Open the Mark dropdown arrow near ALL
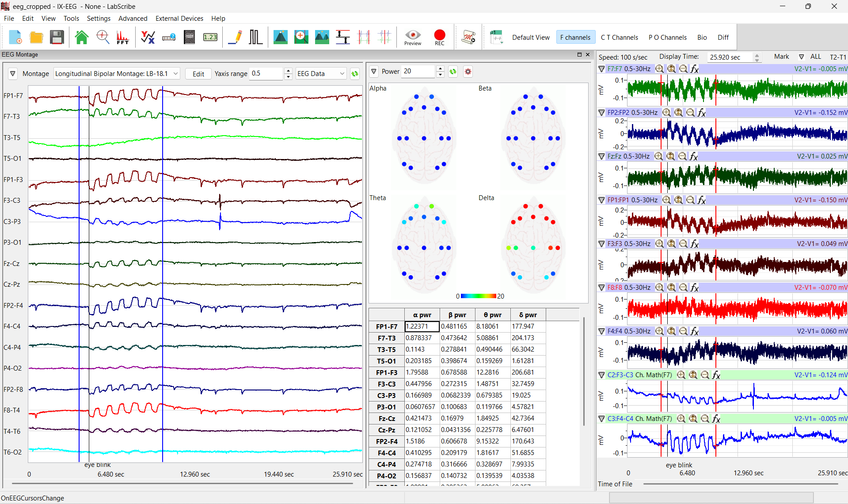Image resolution: width=848 pixels, height=504 pixels. click(x=801, y=57)
